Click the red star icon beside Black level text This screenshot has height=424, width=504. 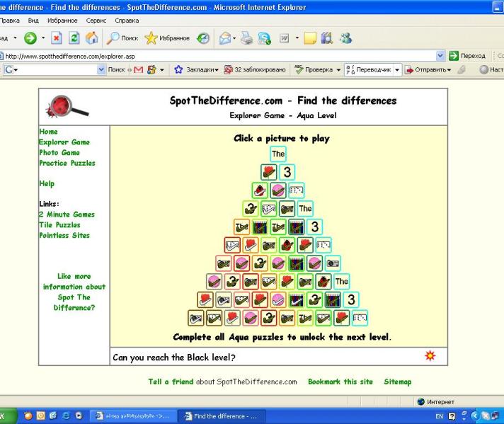[x=430, y=355]
